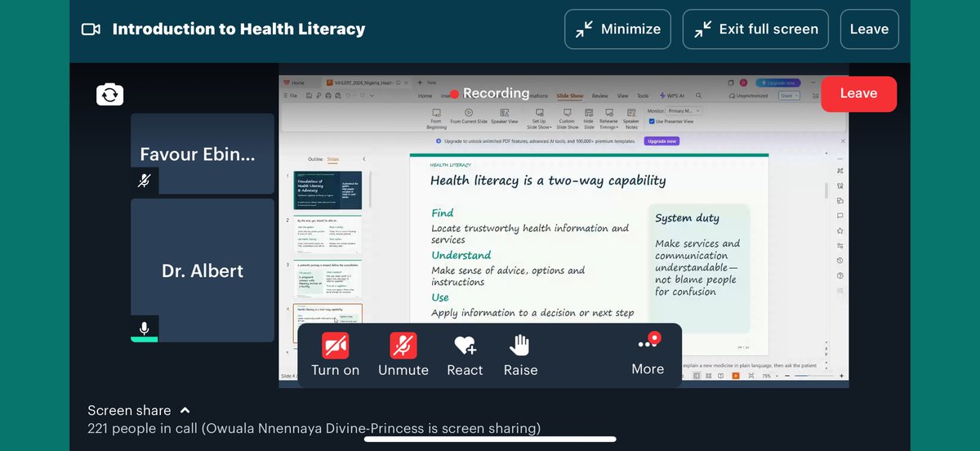This screenshot has width=980, height=451.
Task: Click the Print icon in quick access toolbar
Action: pyautogui.click(x=328, y=96)
